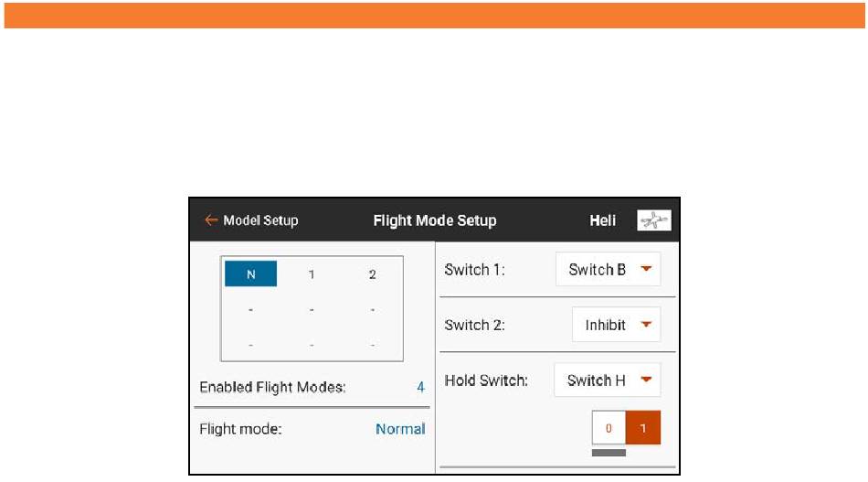
Task: Change the Enabled Flight Modes value 4
Action: pos(420,387)
